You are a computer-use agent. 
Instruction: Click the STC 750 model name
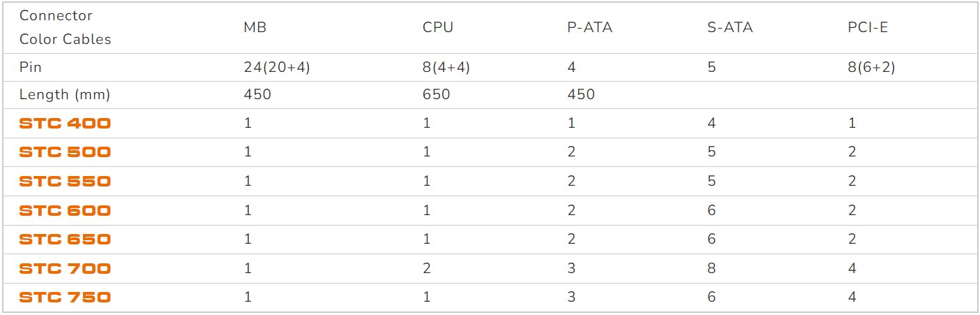coord(65,298)
